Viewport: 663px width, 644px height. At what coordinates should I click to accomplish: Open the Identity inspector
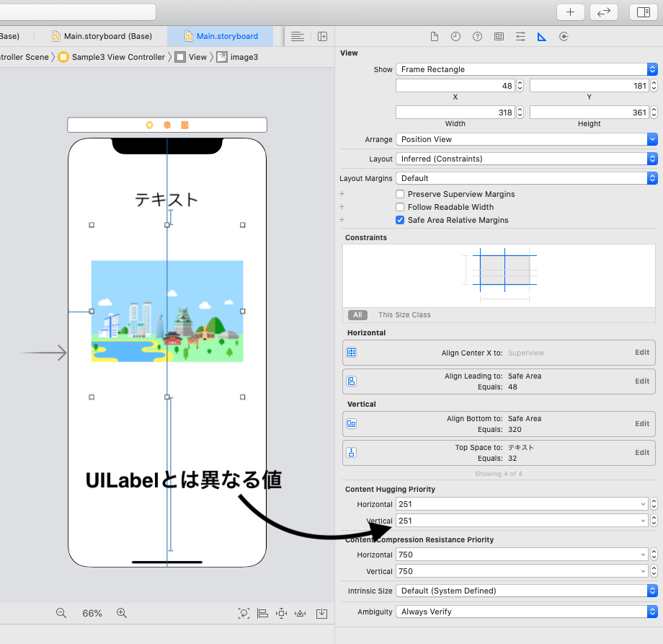[499, 37]
